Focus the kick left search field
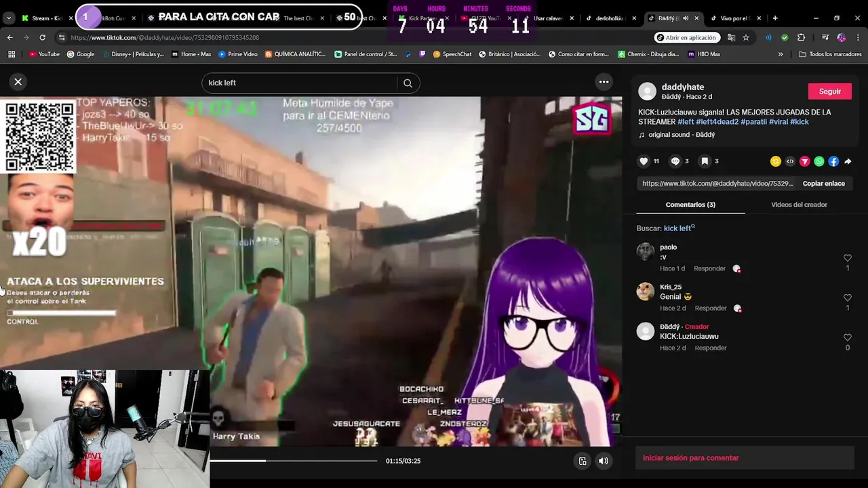This screenshot has height=488, width=868. tap(298, 83)
